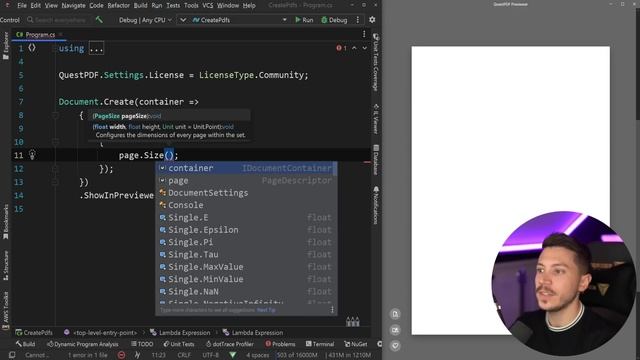Open the Structure side panel
The image size is (640, 360).
(5, 265)
